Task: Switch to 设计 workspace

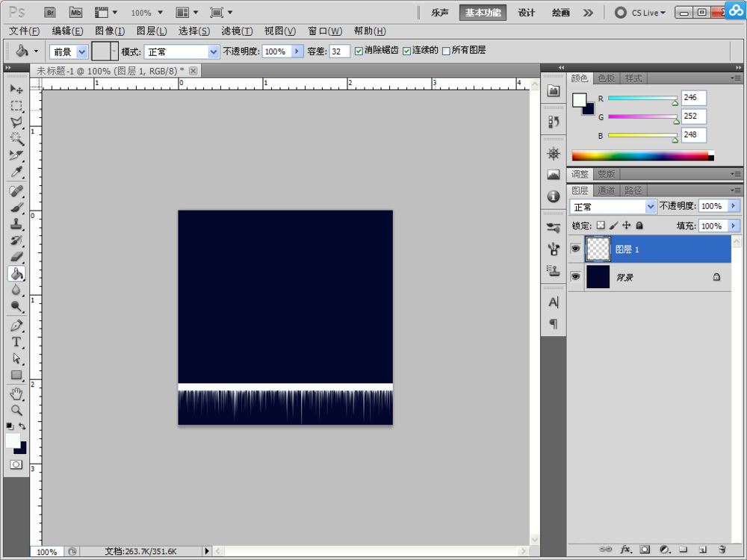Action: tap(527, 13)
